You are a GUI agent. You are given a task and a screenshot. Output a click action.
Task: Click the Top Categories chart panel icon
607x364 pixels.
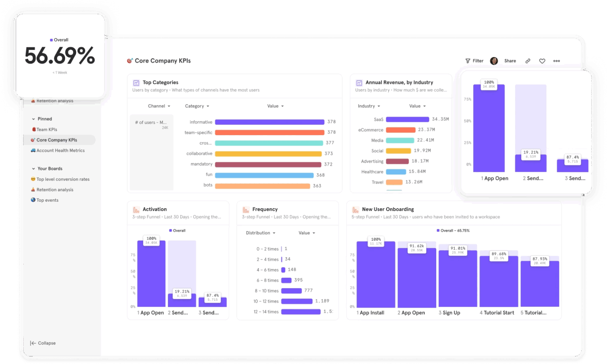[x=136, y=83]
